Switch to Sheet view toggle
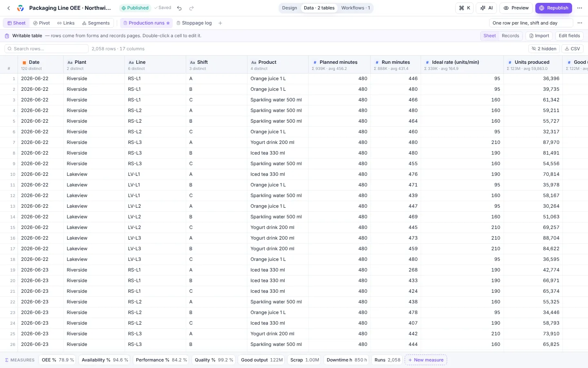Image resolution: width=588 pixels, height=368 pixels. [x=490, y=36]
